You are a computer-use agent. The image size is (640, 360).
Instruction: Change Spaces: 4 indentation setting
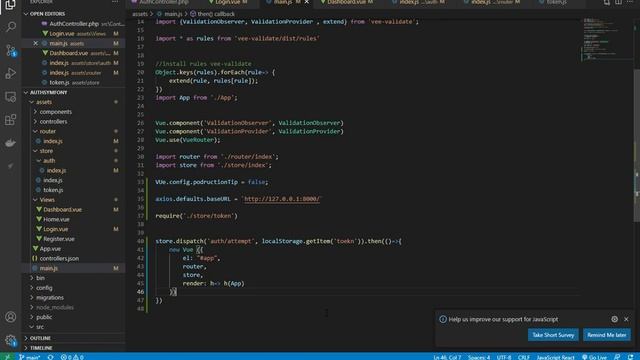click(x=479, y=357)
